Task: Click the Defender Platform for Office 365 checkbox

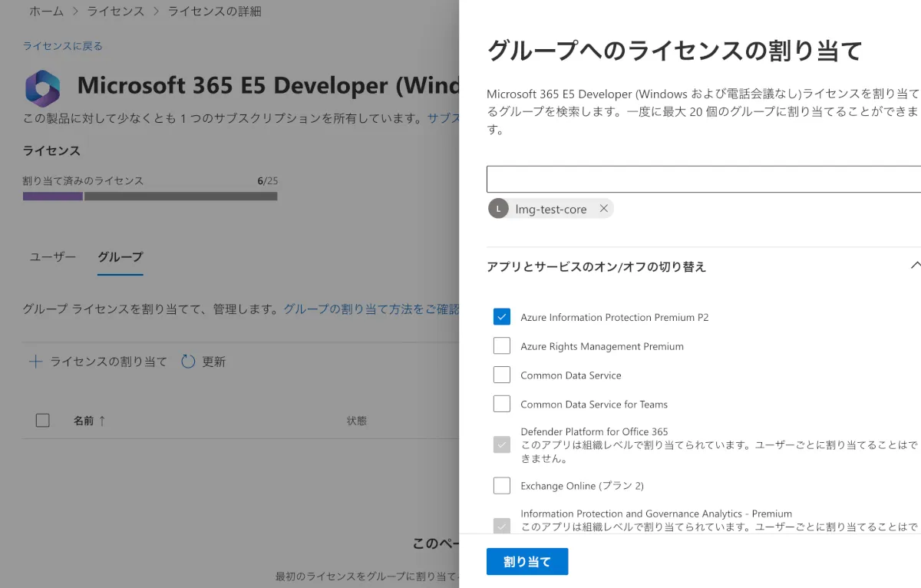Action: click(x=502, y=444)
